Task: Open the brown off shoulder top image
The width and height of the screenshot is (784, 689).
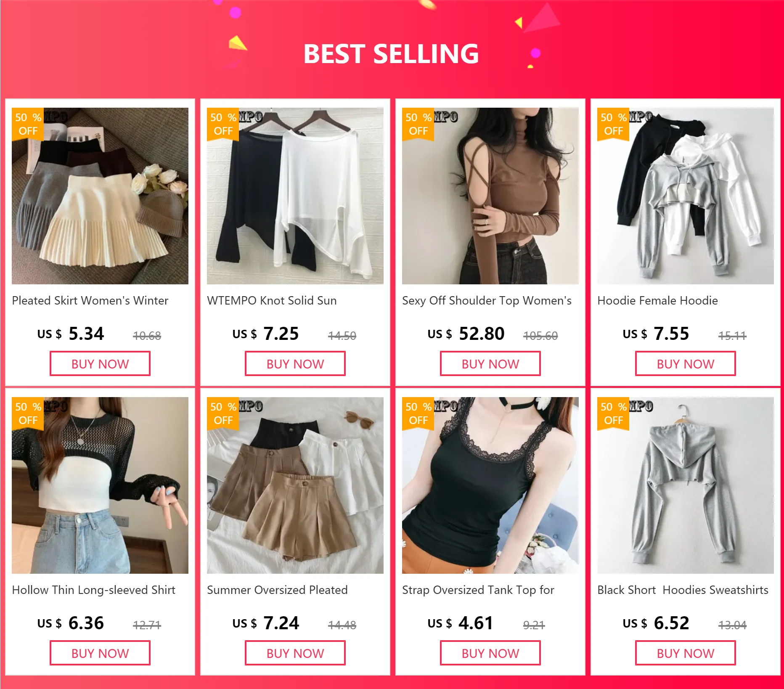Action: click(490, 196)
